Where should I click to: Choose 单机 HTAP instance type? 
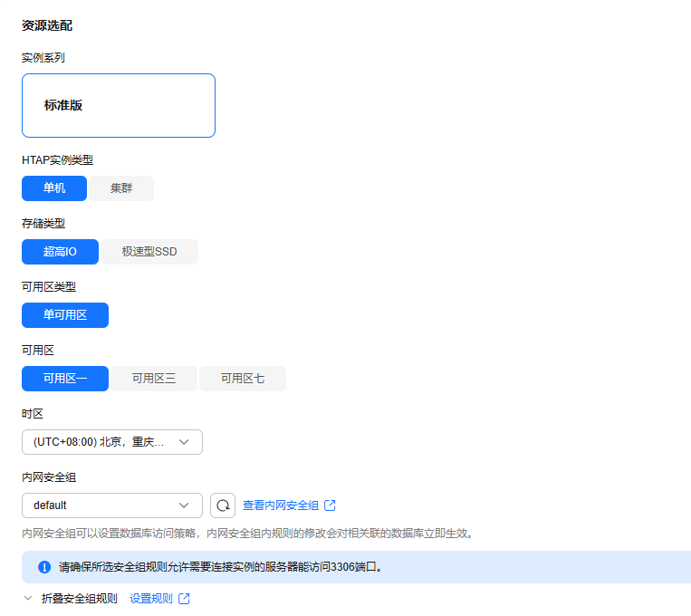(54, 188)
